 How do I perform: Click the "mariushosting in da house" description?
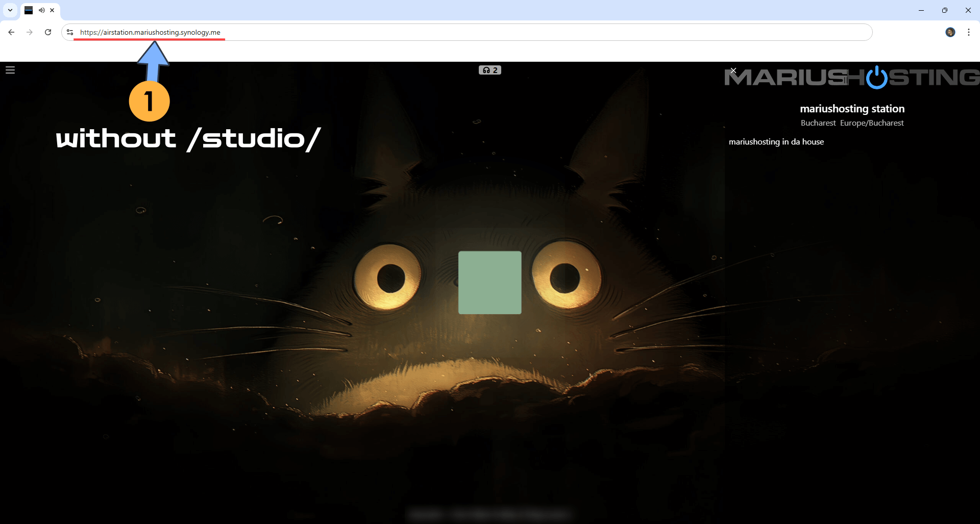click(x=776, y=142)
